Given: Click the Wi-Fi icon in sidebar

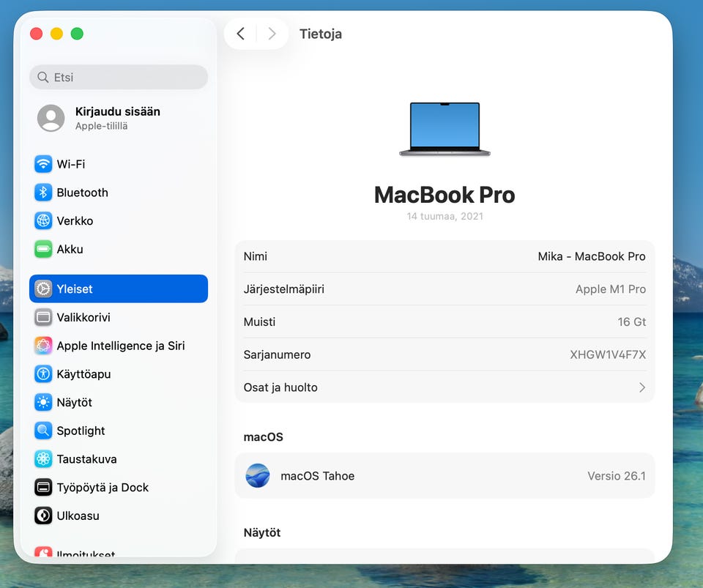Looking at the screenshot, I should click(x=43, y=164).
